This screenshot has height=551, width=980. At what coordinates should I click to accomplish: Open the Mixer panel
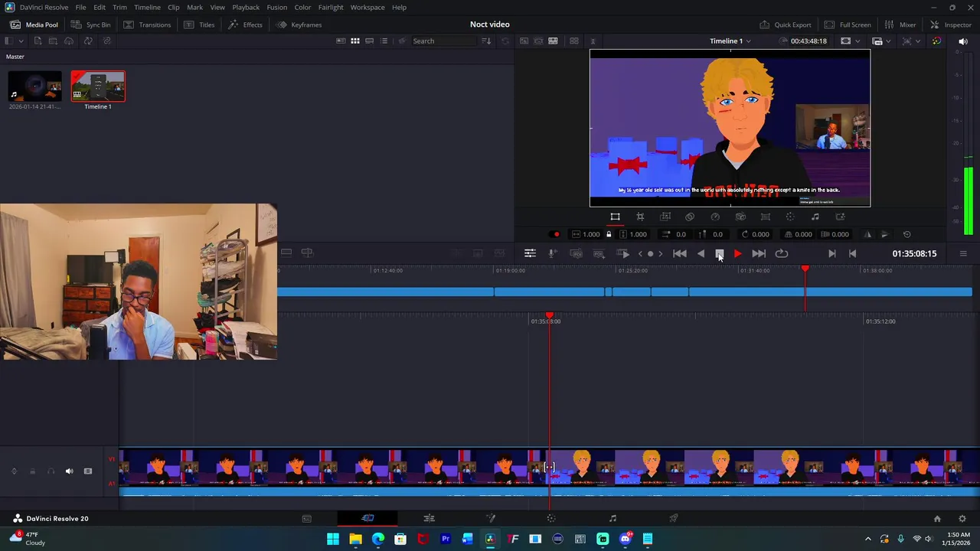900,24
